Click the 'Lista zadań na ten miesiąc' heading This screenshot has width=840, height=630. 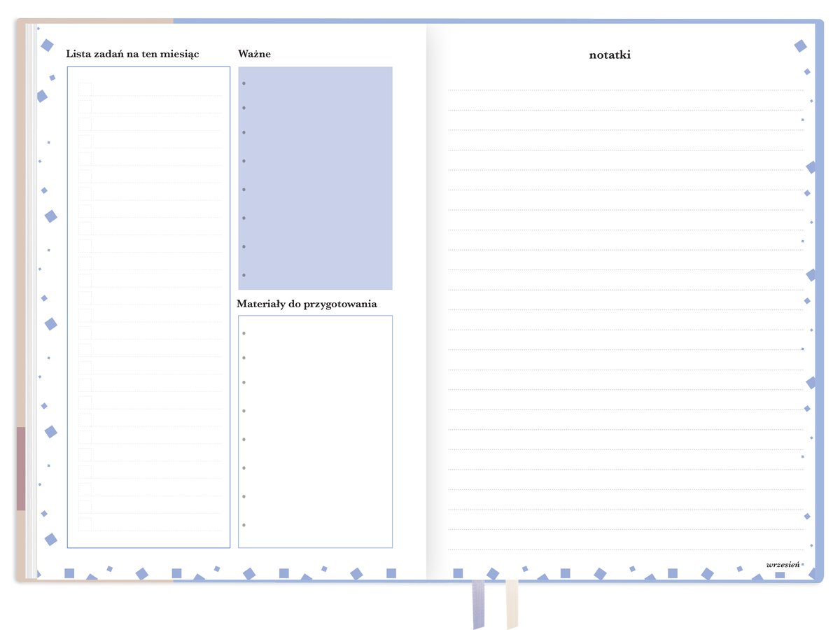coord(132,54)
